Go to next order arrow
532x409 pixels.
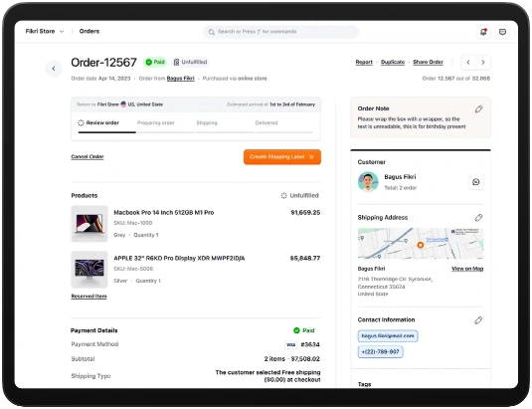pos(483,62)
